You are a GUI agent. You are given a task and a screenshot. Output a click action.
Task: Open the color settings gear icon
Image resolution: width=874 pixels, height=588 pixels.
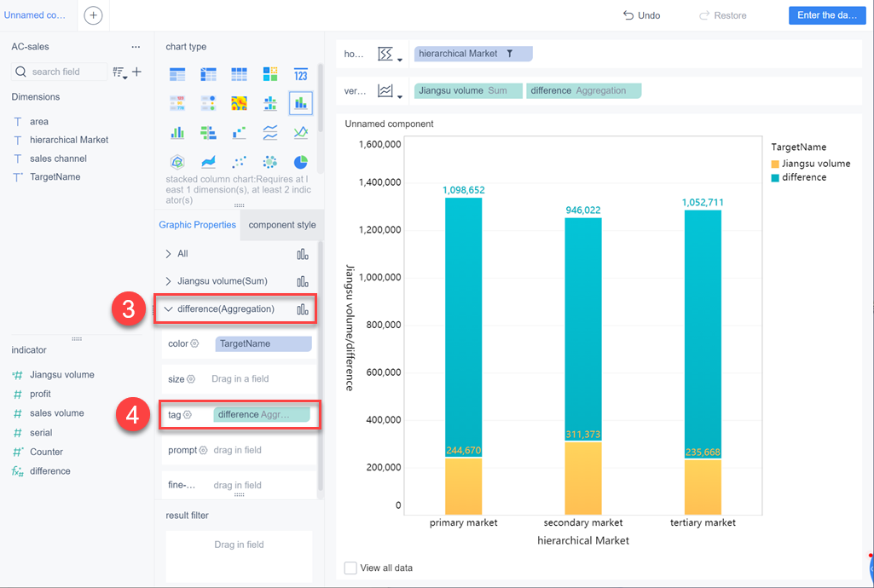pos(194,343)
